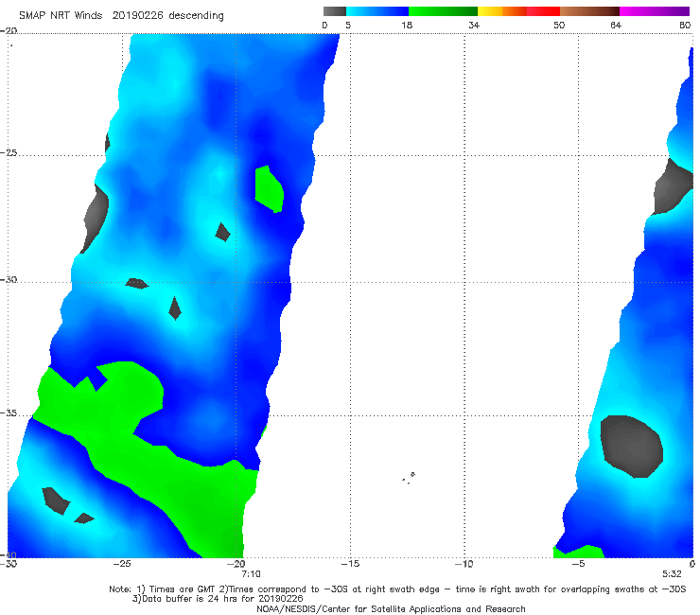Click the yellow-orange segment of the color bar
This screenshot has height=615, width=700.
(x=502, y=11)
